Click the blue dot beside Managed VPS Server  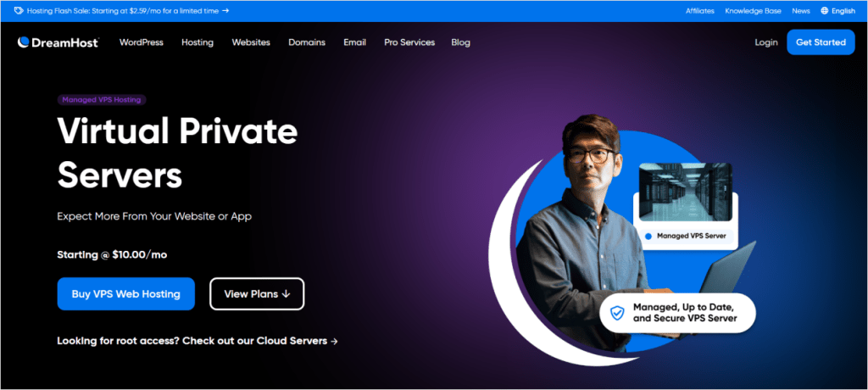[648, 236]
